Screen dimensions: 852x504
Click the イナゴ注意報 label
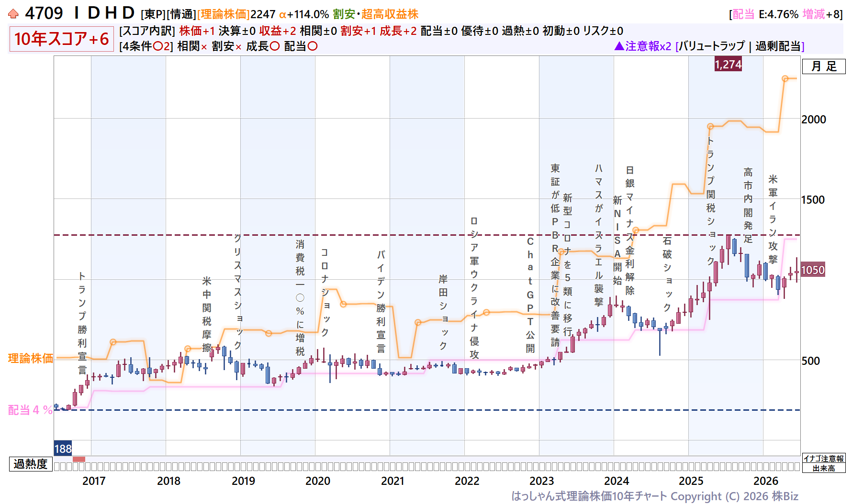824,459
